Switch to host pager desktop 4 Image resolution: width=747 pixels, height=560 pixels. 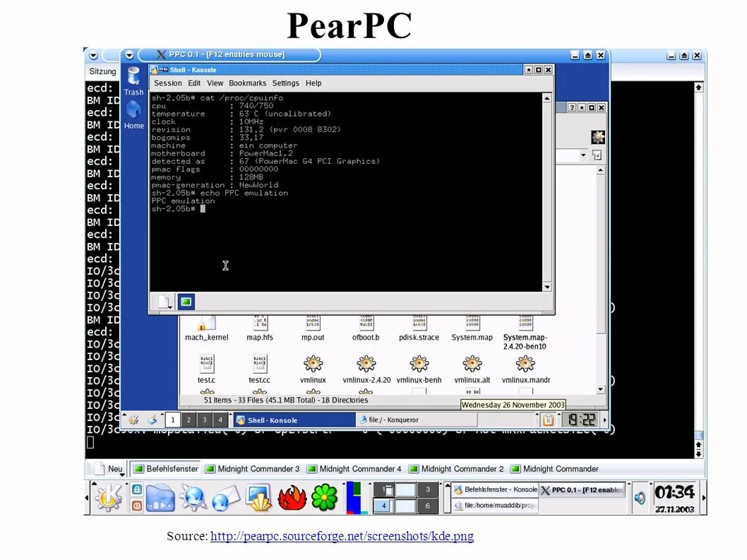pos(383,506)
